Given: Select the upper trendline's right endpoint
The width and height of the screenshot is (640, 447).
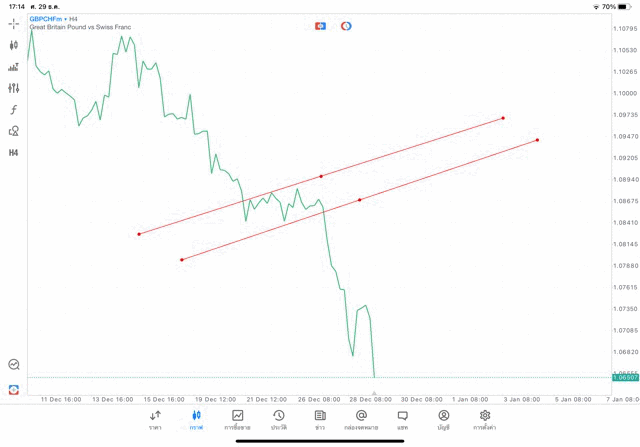Looking at the screenshot, I should click(x=503, y=118).
